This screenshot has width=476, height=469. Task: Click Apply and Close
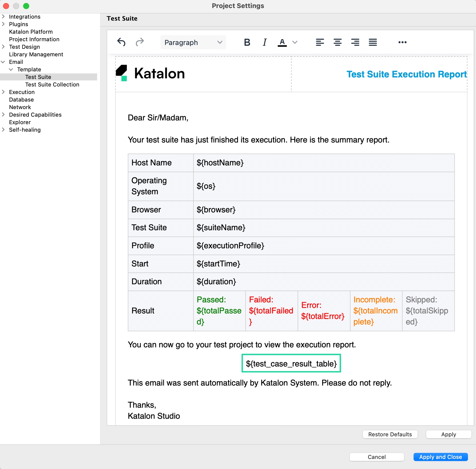[441, 457]
